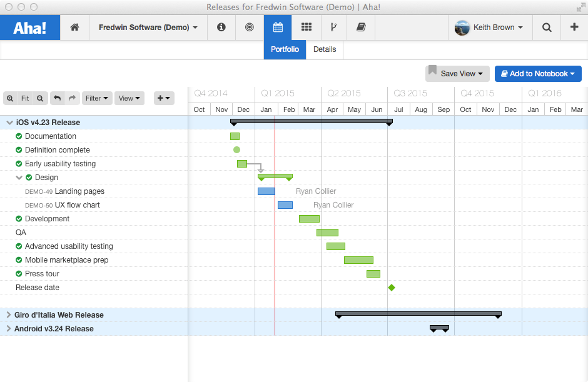
Task: Open the features grid icon
Action: [307, 27]
